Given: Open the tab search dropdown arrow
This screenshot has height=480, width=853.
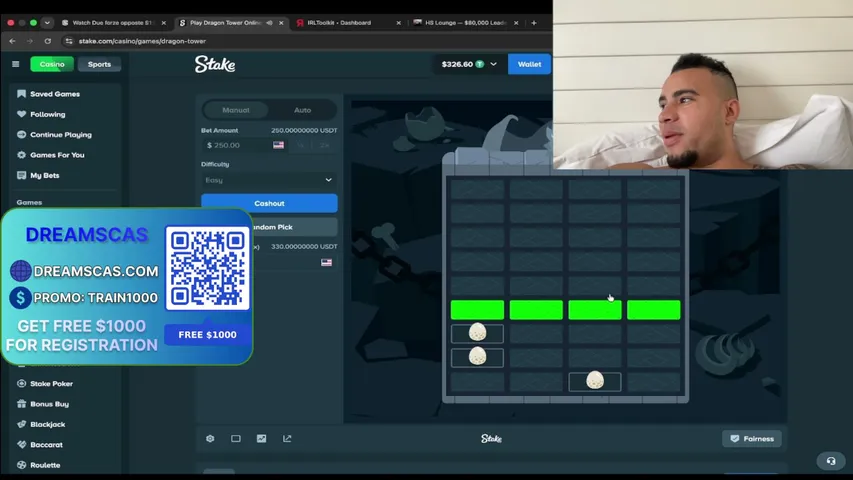Looking at the screenshot, I should [x=47, y=23].
